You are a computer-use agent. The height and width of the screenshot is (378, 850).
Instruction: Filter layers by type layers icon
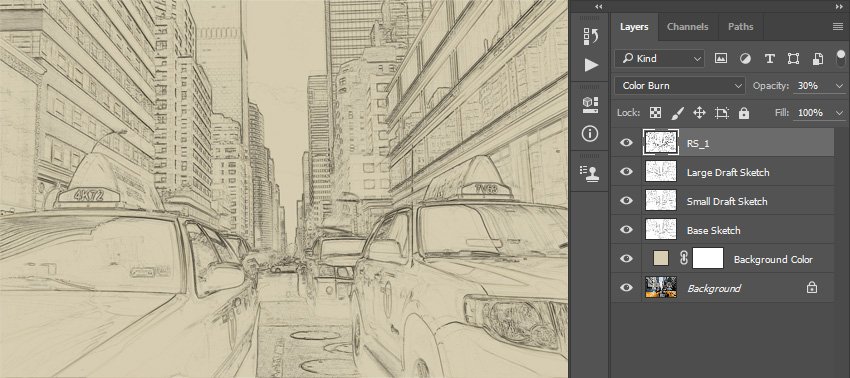[769, 59]
